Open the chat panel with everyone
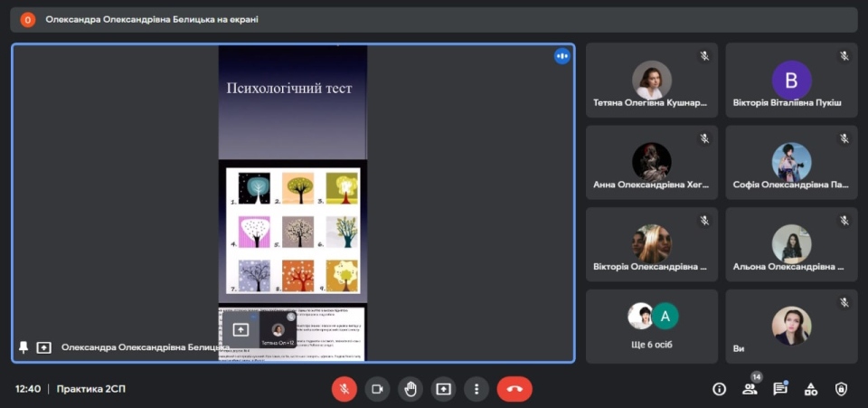The image size is (868, 408). [779, 389]
